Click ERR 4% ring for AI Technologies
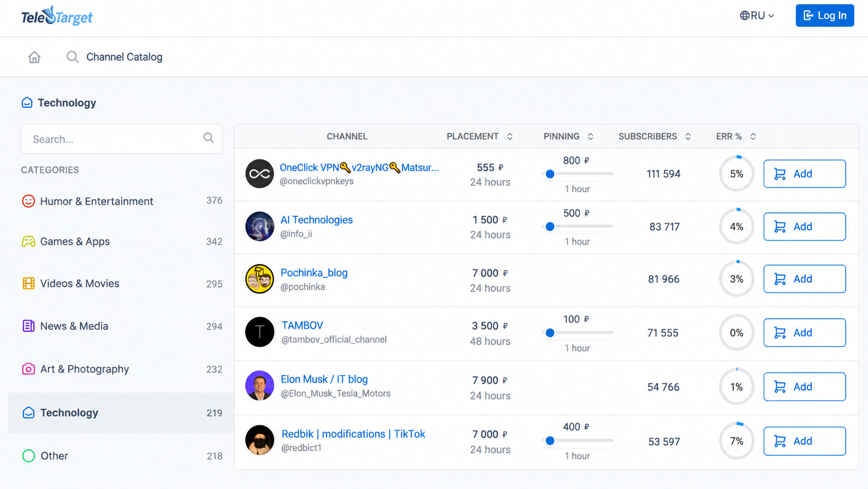The width and height of the screenshot is (868, 489). point(737,227)
